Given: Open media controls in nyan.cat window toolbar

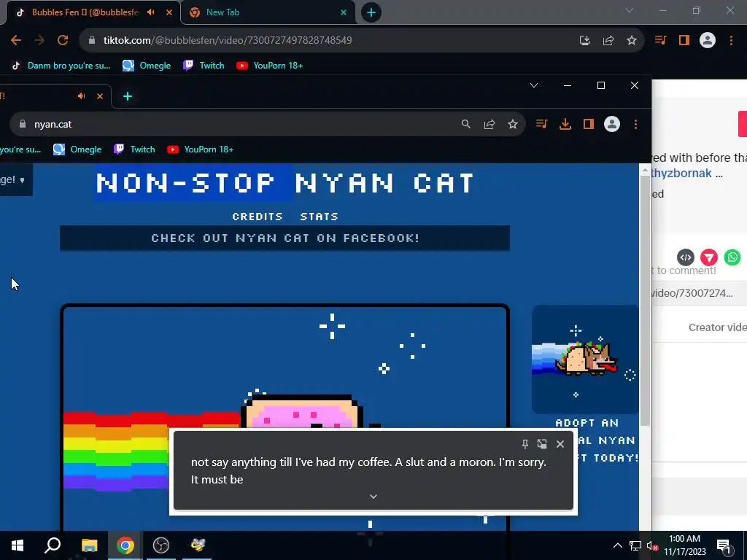Looking at the screenshot, I should [542, 124].
